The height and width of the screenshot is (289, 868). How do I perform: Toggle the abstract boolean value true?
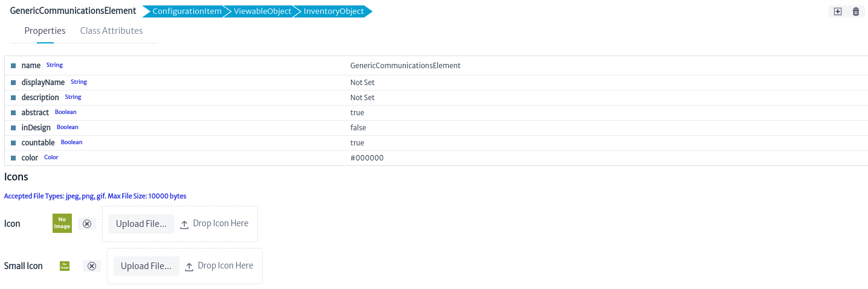point(357,113)
